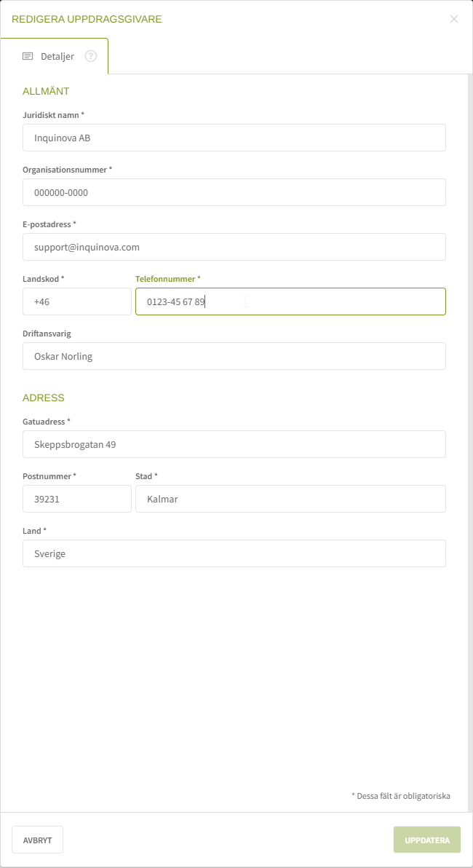This screenshot has height=868, width=473.
Task: Click the Landskod field showing +46
Action: [x=76, y=301]
